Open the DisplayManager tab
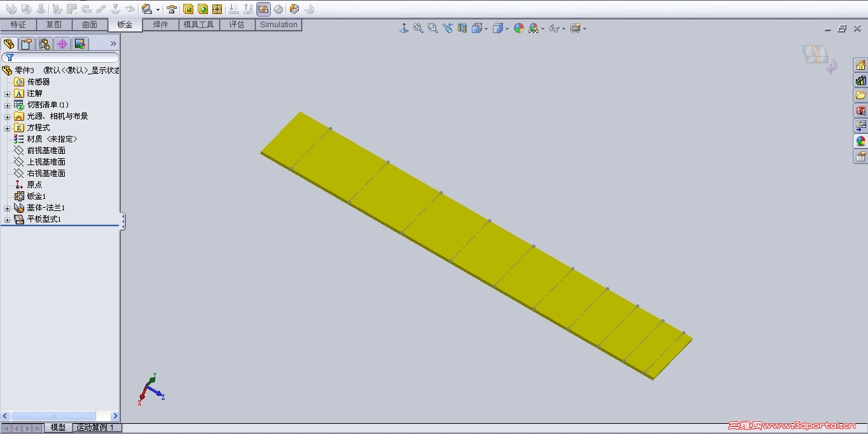This screenshot has height=434, width=868. [x=79, y=44]
